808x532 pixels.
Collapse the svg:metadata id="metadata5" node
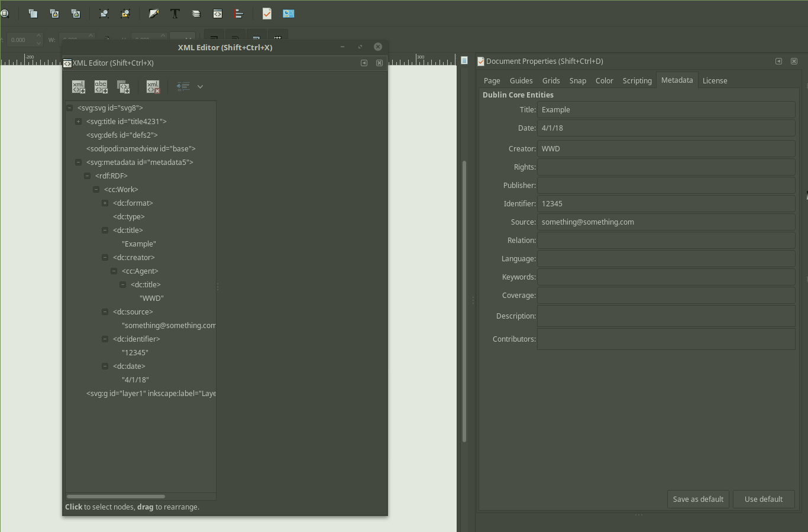78,162
